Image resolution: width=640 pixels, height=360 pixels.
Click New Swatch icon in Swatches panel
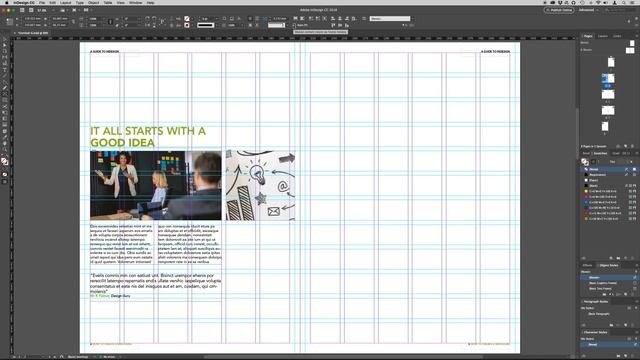click(626, 258)
